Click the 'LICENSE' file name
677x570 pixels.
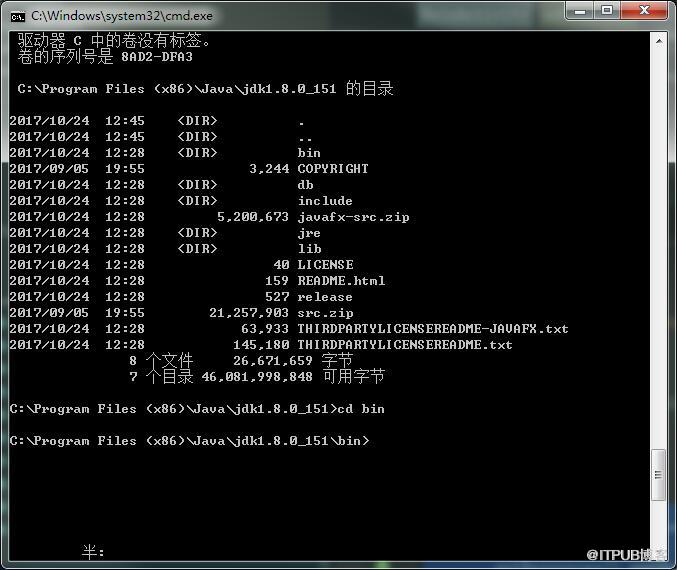pyautogui.click(x=326, y=265)
